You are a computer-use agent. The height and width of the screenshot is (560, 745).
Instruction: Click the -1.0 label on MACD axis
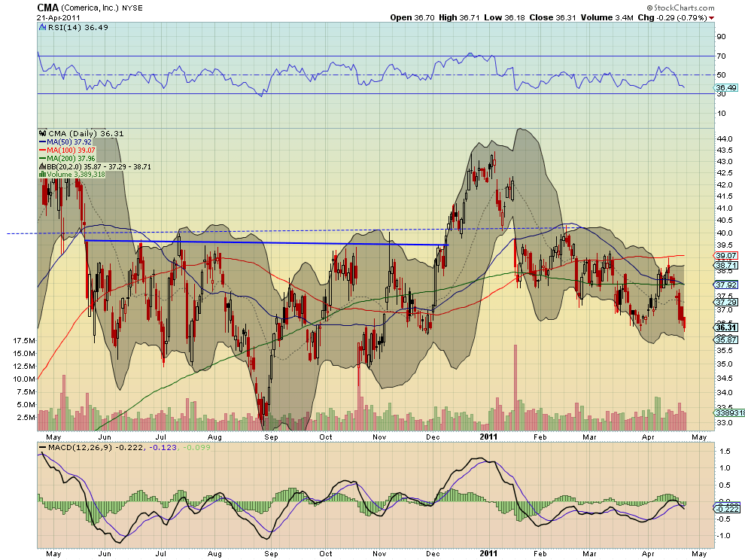(x=724, y=536)
